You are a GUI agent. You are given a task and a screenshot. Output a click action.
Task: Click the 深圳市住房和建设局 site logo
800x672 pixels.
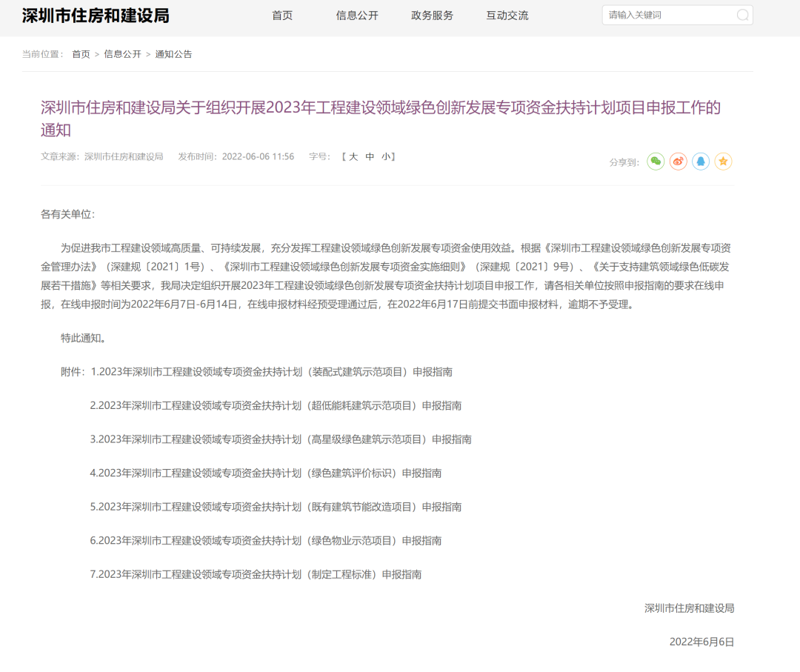pyautogui.click(x=96, y=16)
